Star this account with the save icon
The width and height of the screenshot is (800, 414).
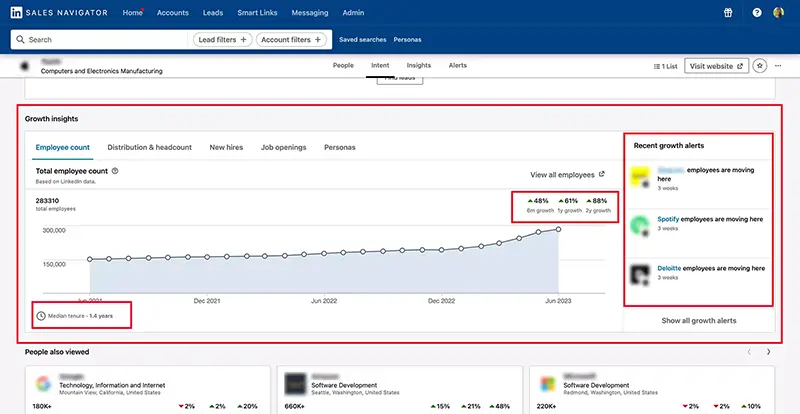760,66
